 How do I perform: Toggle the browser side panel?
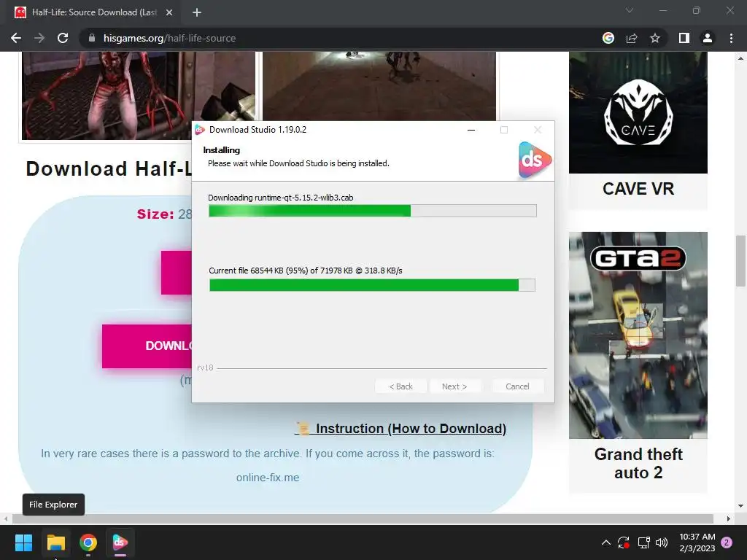(x=684, y=38)
